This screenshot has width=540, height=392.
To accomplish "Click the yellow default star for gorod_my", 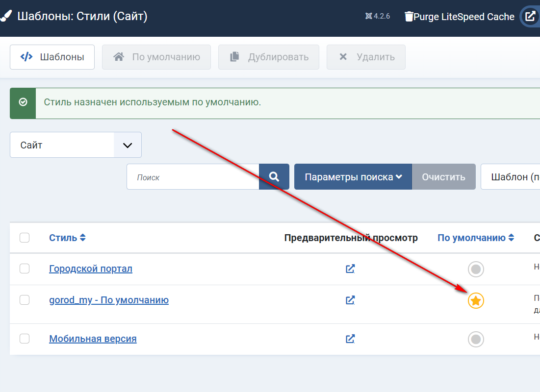I will tap(475, 300).
